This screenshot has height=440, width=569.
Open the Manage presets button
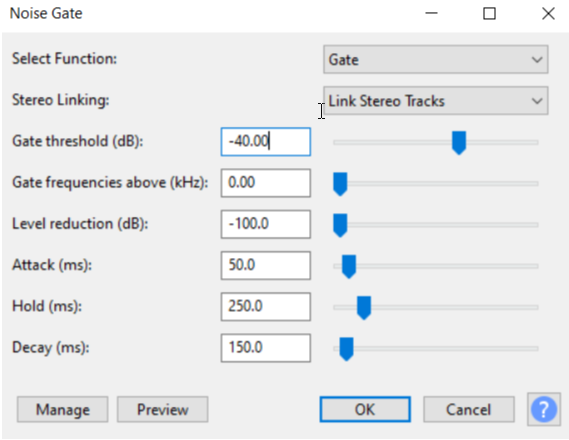pos(62,410)
